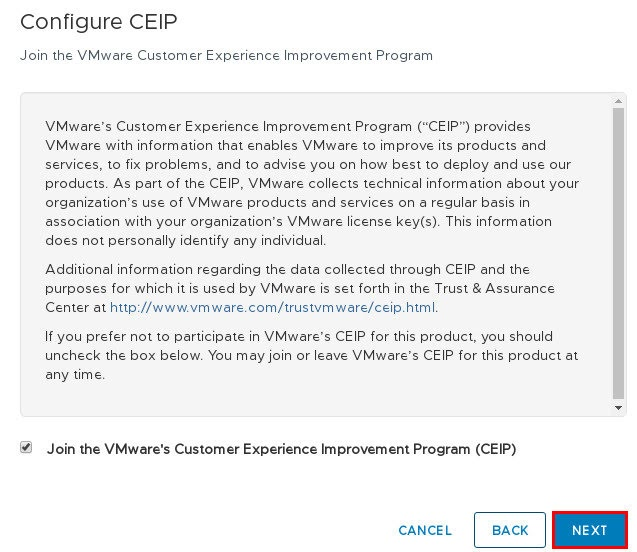Click the Configure CEIP heading
Viewport: 637px width, 552px height.
99,22
